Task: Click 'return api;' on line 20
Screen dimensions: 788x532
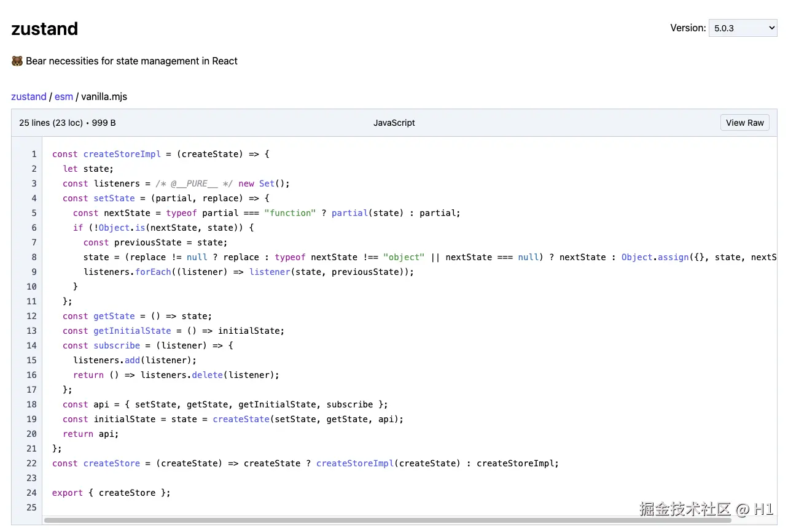Action: pyautogui.click(x=91, y=434)
